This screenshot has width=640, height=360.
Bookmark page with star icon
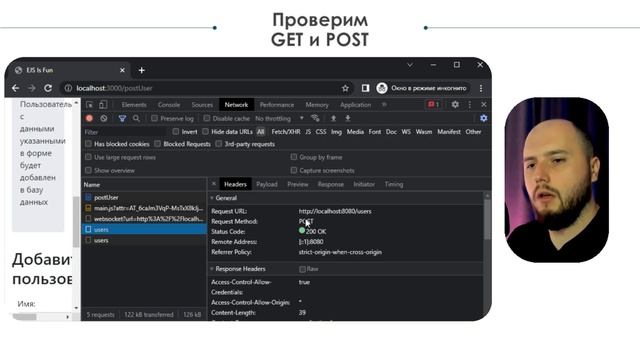(x=345, y=88)
